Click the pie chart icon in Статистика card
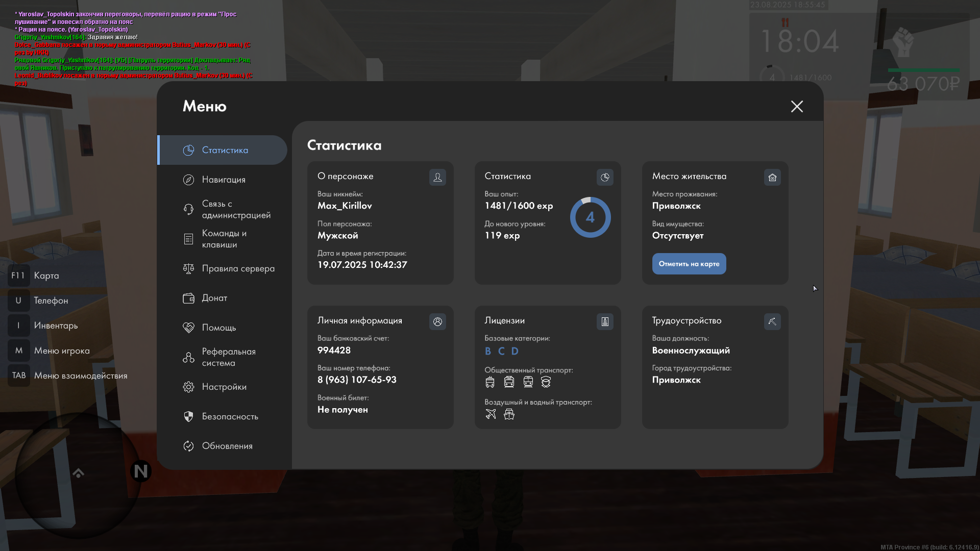This screenshot has height=551, width=980. click(605, 177)
